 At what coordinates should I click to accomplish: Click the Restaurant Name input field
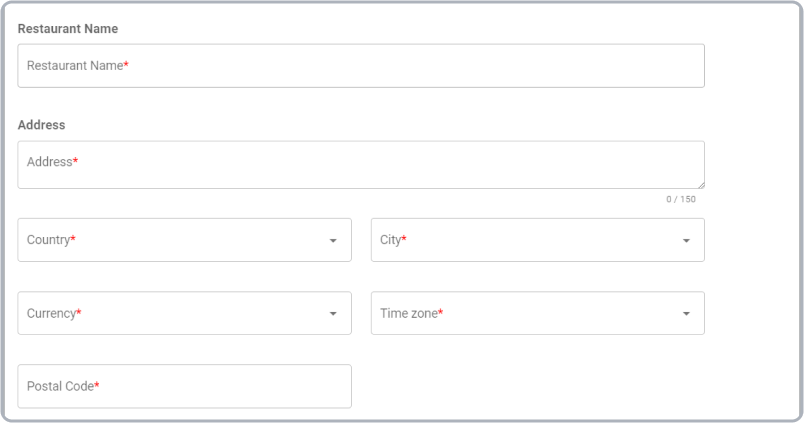360,66
